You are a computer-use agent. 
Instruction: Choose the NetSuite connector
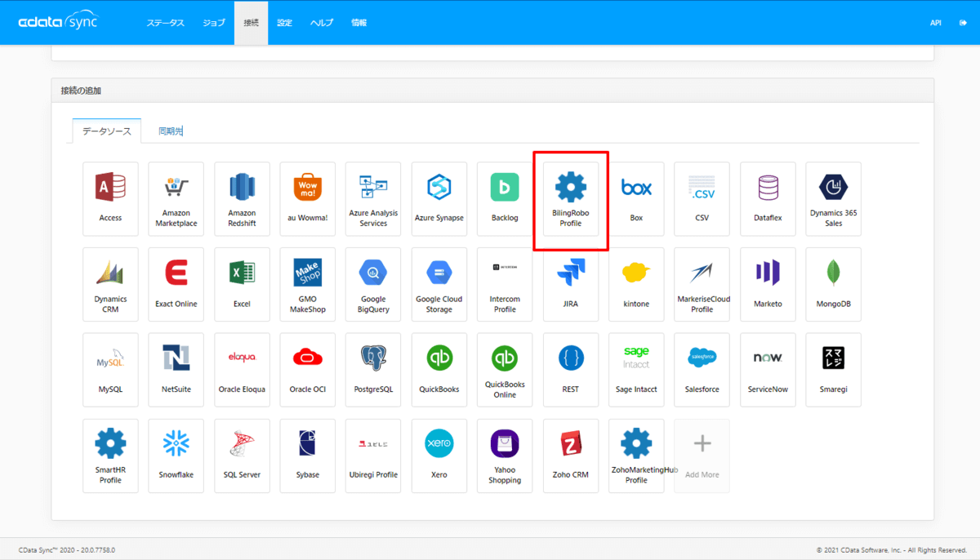point(176,370)
